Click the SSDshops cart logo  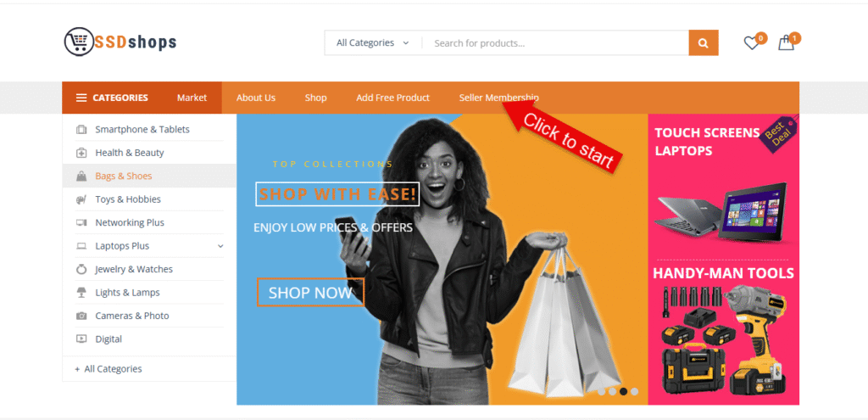(x=120, y=42)
